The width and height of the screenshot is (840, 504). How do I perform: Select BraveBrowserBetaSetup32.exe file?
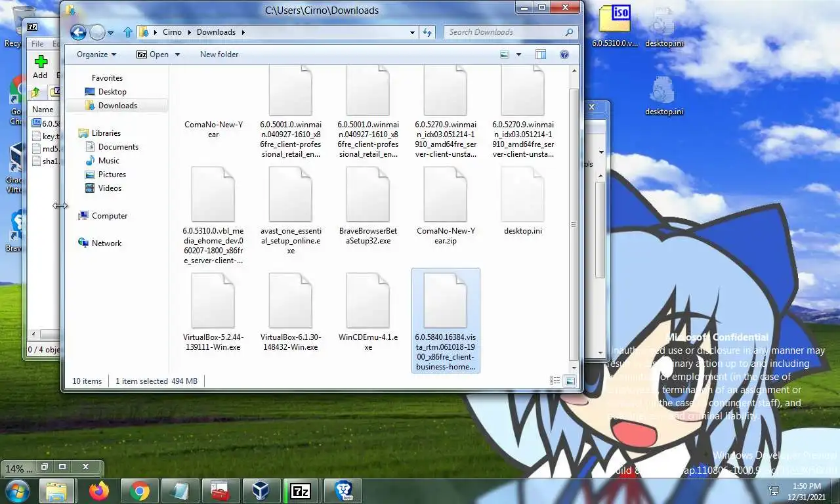pos(368,205)
